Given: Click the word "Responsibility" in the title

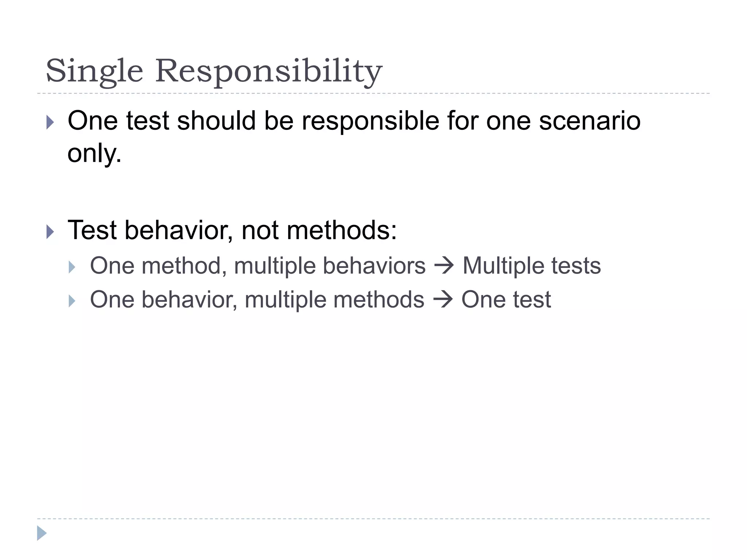Looking at the screenshot, I should click(269, 71).
